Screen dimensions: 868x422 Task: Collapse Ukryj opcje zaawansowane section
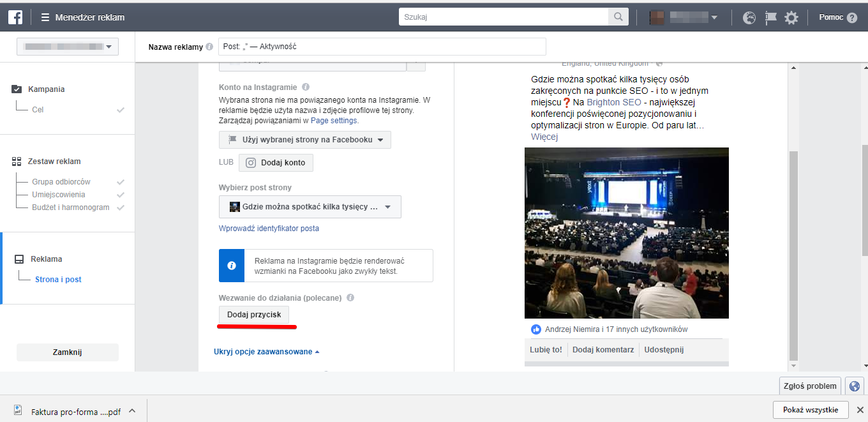(267, 352)
